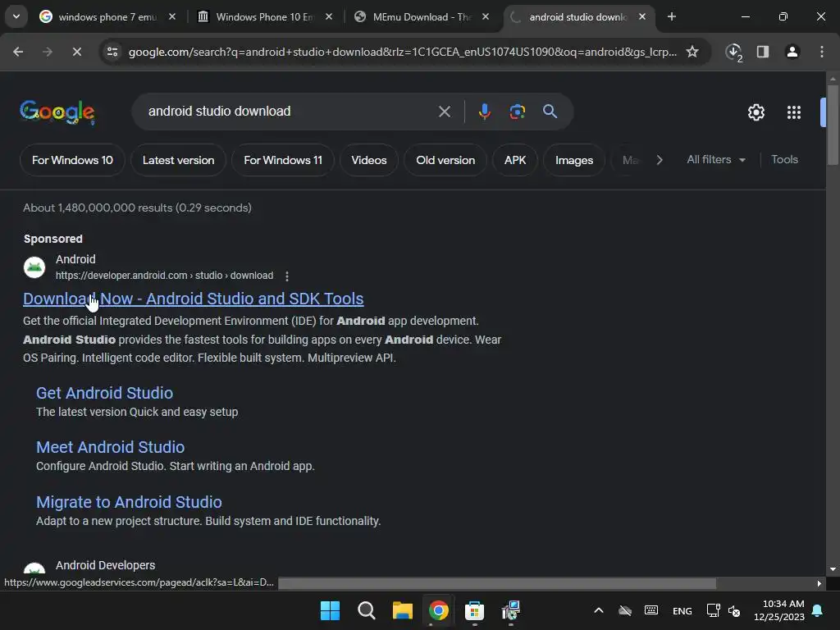The height and width of the screenshot is (630, 840).
Task: Open the search Tools option
Action: pos(784,160)
